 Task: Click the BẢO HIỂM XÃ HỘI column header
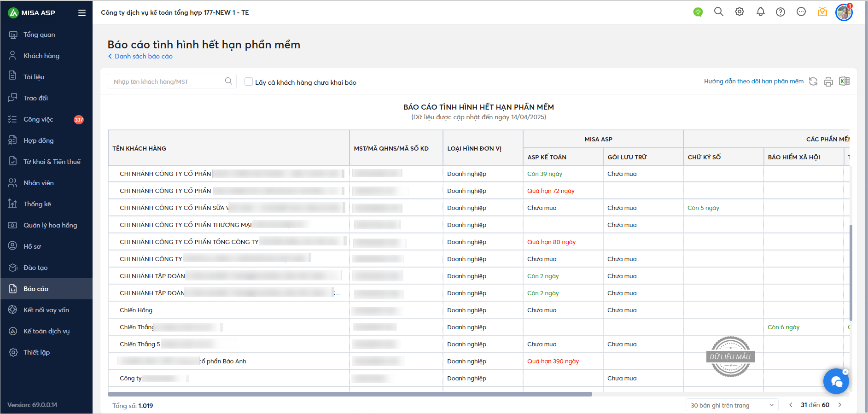coord(803,157)
